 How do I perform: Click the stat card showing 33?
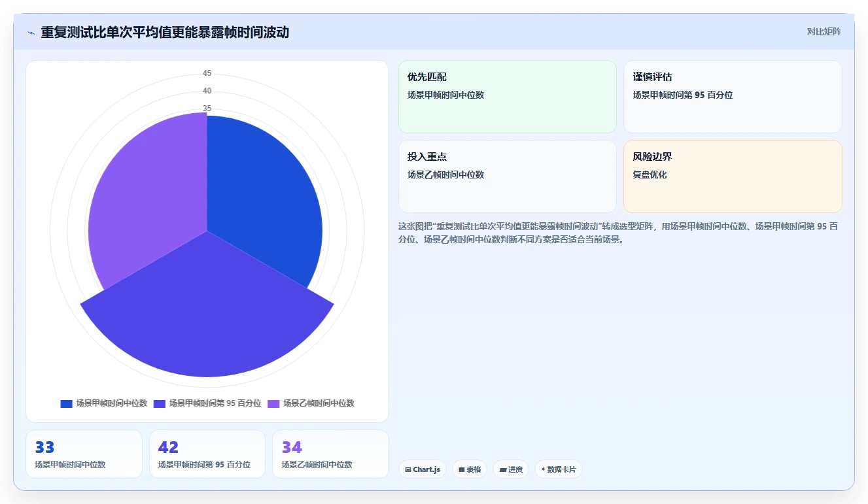coord(84,454)
